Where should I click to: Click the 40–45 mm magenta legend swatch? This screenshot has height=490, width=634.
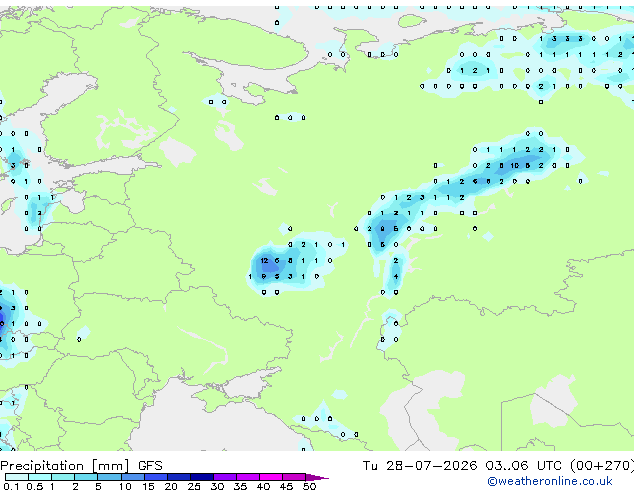point(271,477)
